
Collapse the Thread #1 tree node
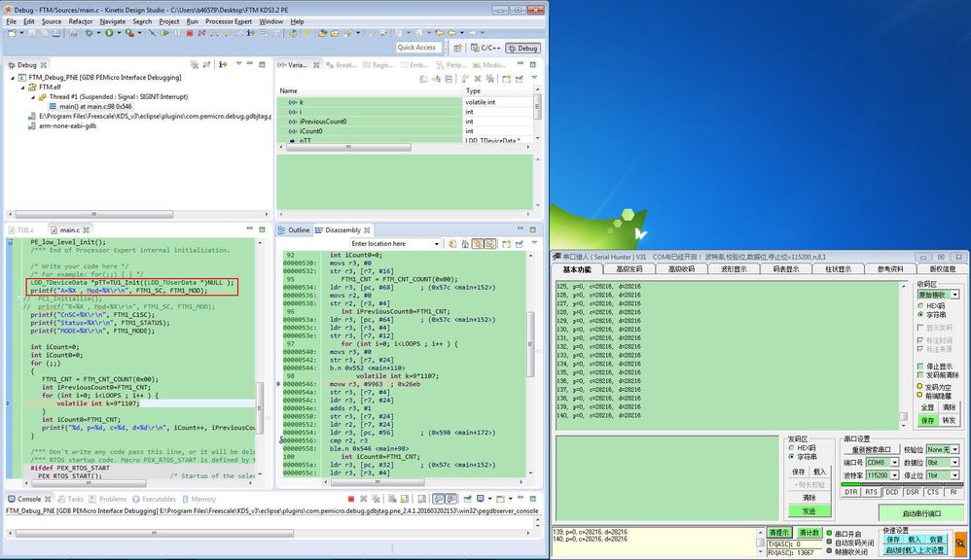33,97
